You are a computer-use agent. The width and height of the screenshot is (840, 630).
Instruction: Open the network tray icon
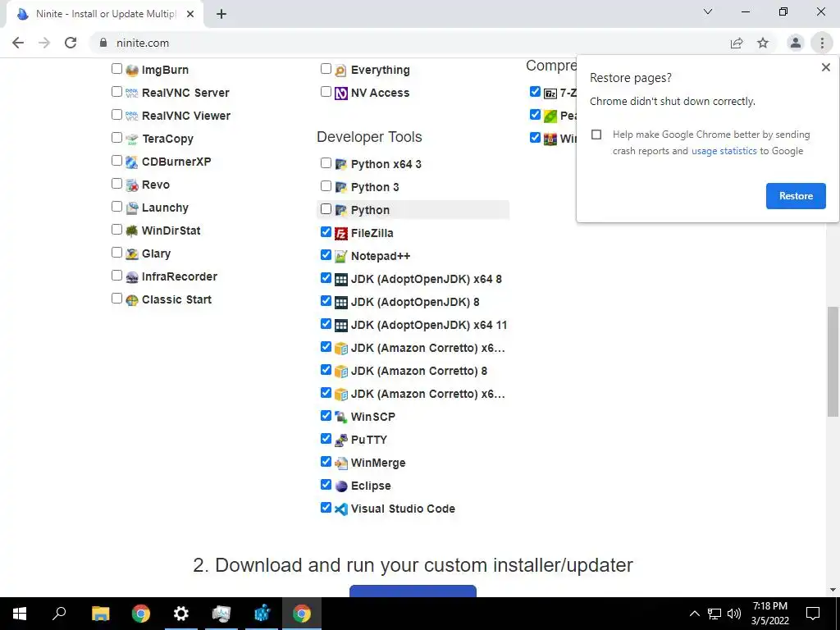714,614
